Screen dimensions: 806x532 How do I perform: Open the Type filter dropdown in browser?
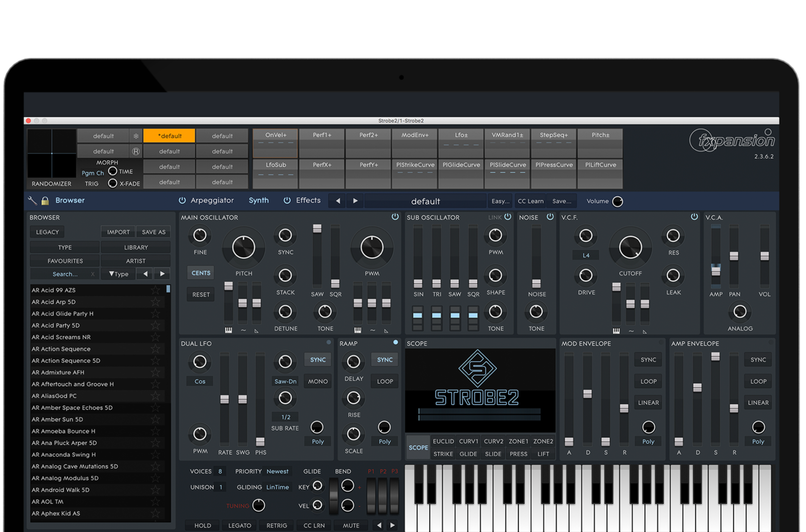(118, 274)
